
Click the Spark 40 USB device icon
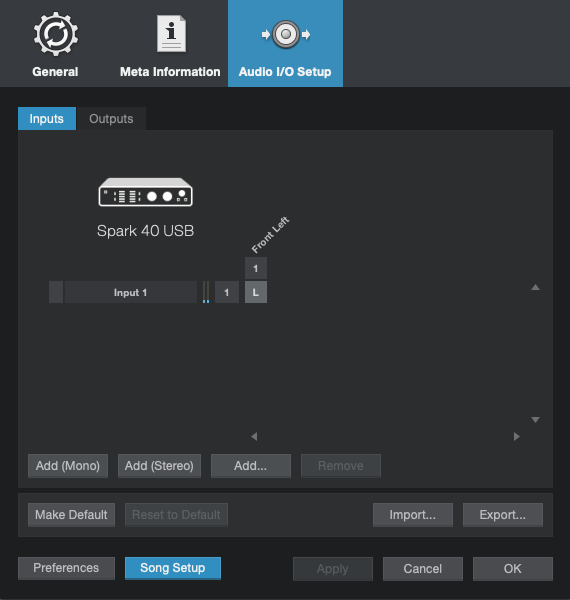145,192
